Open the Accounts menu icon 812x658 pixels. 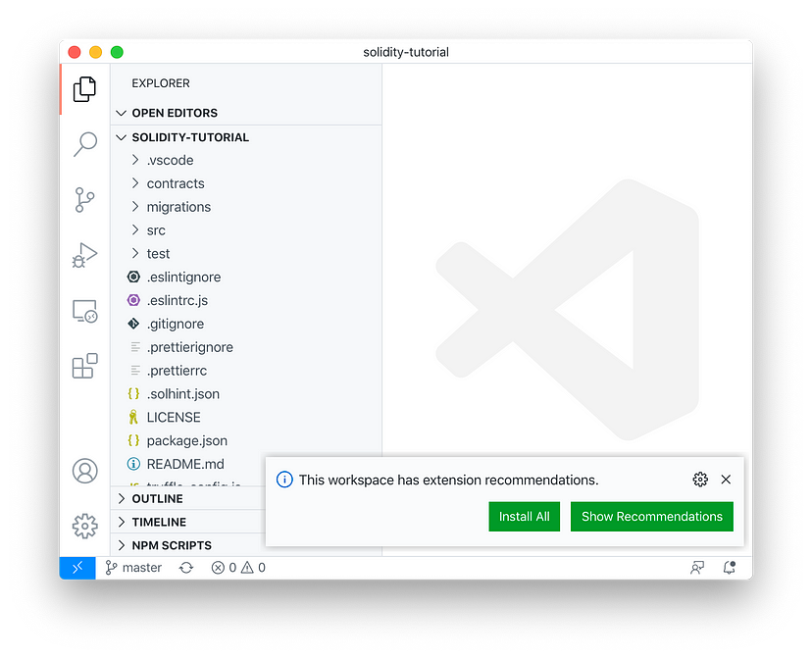85,471
